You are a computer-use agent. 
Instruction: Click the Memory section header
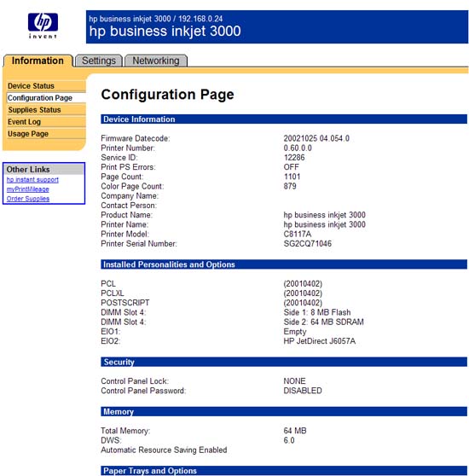pos(284,412)
